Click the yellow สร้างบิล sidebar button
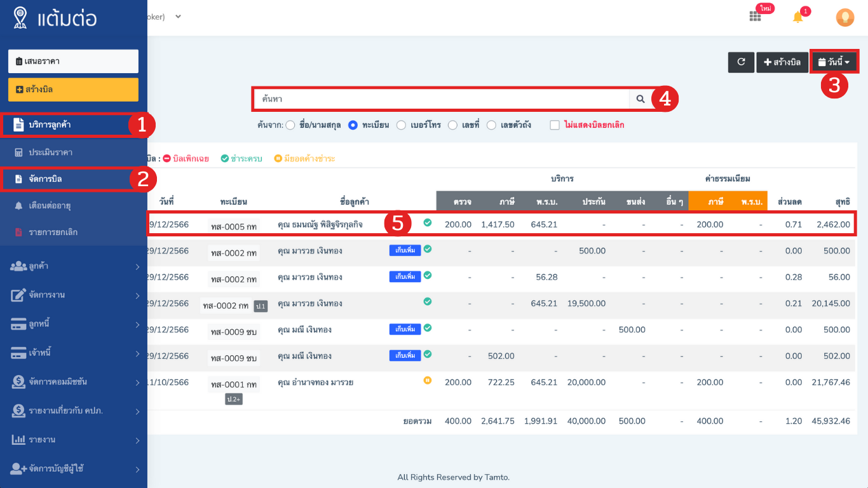 pos(73,90)
